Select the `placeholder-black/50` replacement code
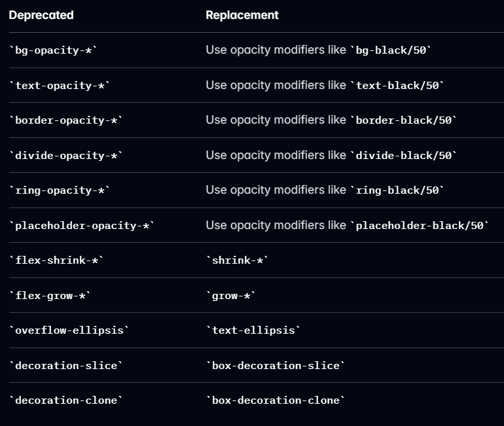 (x=420, y=226)
